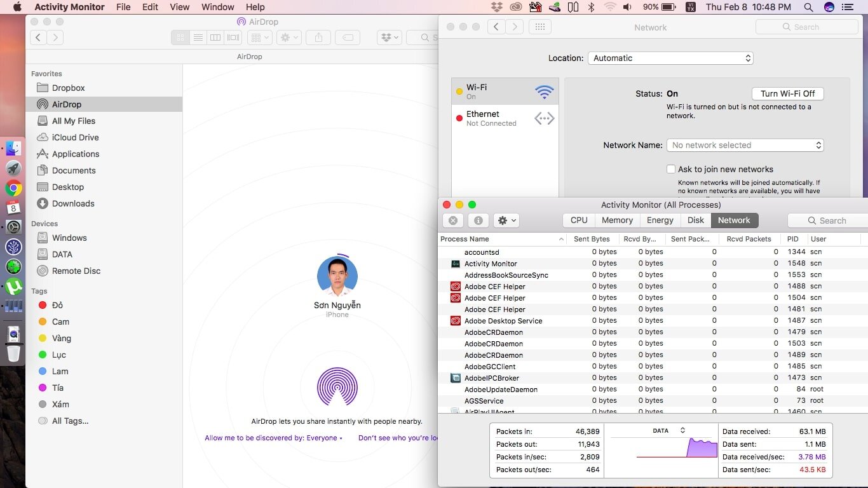Select the Adobe Desktop Service process row
This screenshot has height=488, width=868.
[653, 321]
